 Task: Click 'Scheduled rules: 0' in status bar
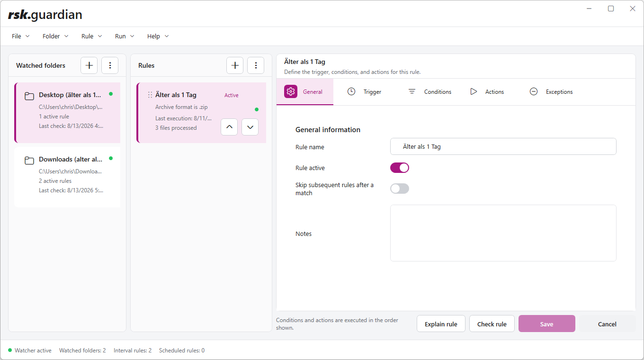(x=182, y=351)
